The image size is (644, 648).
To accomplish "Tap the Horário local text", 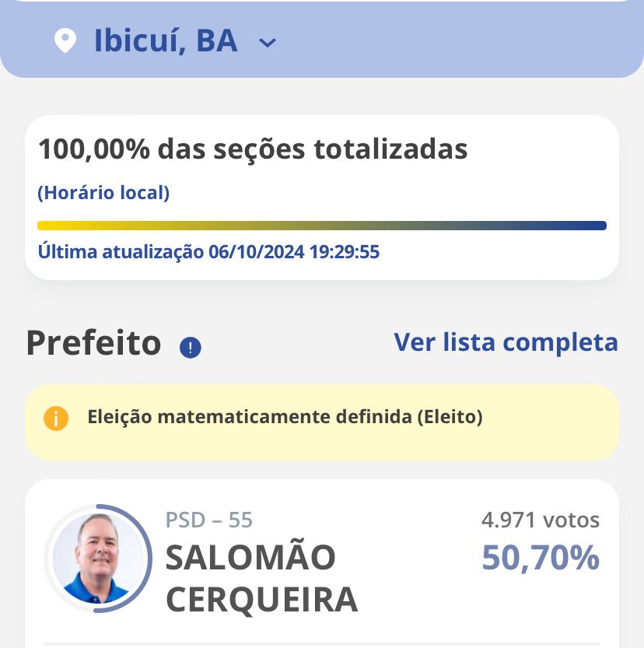I will (103, 193).
